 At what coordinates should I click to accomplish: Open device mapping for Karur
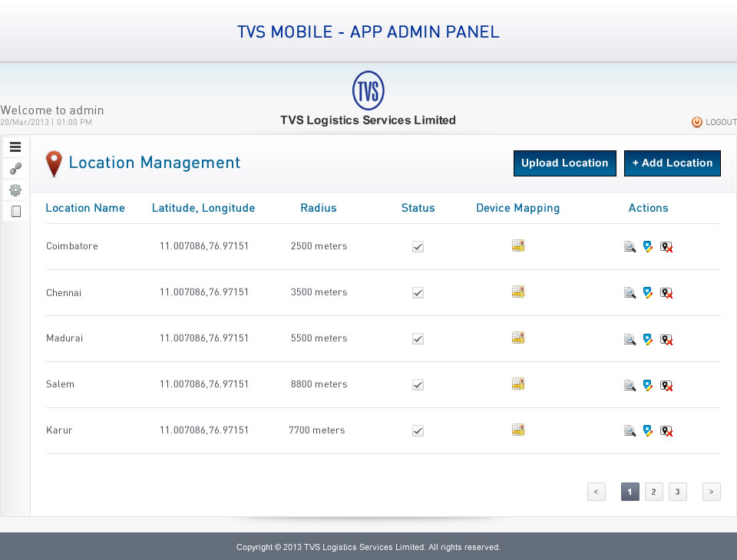click(518, 430)
